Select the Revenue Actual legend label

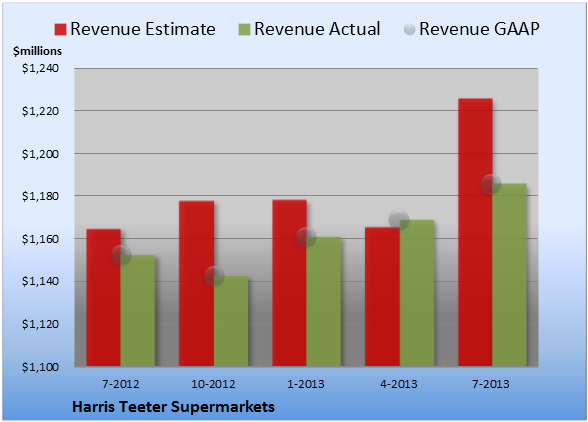coord(317,29)
